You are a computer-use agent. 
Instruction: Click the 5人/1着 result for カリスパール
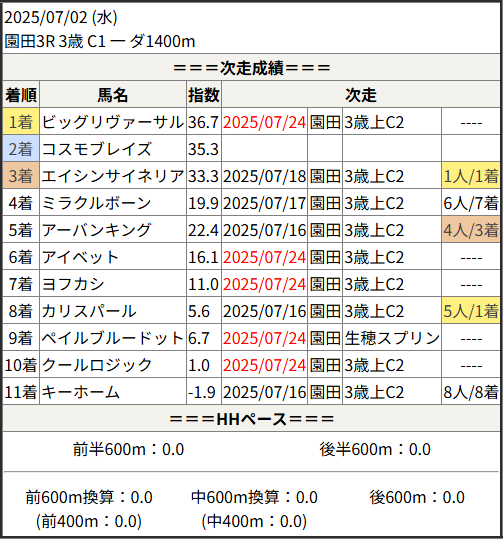(x=471, y=311)
